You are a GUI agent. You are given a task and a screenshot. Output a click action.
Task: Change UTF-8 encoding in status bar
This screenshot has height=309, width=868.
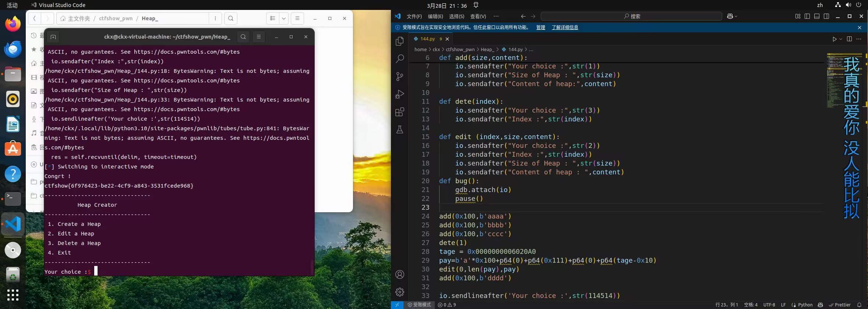point(769,305)
